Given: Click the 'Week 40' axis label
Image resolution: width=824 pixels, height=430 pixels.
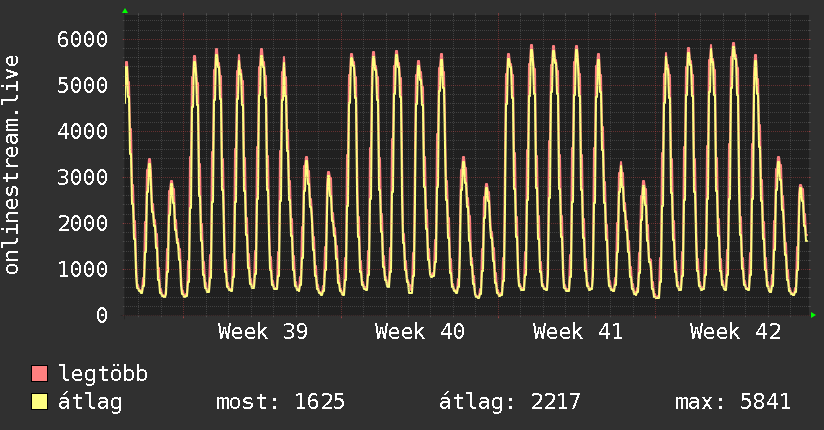Looking at the screenshot, I should pyautogui.click(x=420, y=332).
